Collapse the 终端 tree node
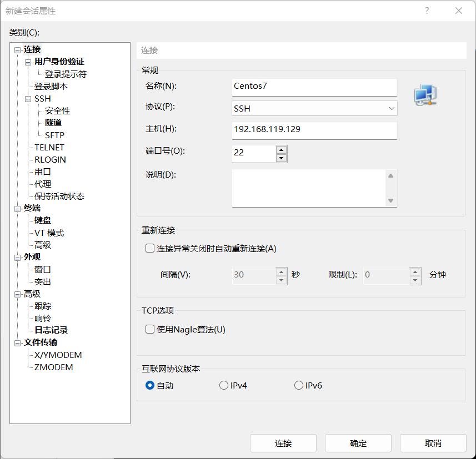The width and height of the screenshot is (476, 459). click(18, 209)
